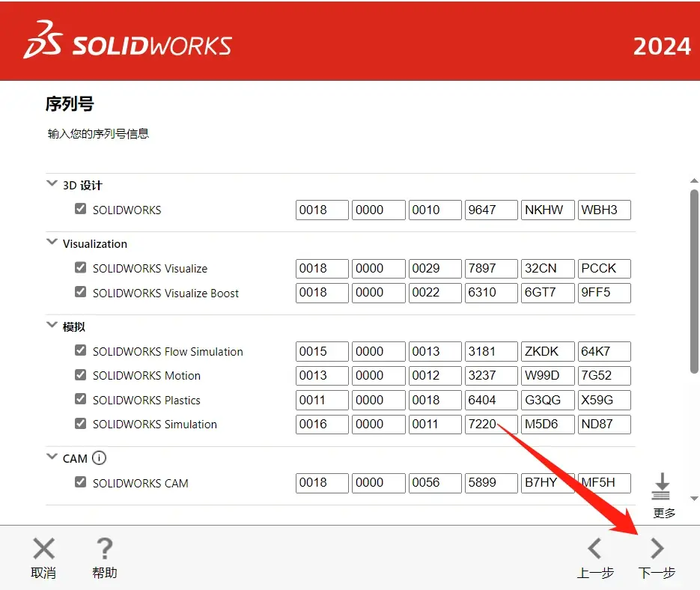Image resolution: width=700 pixels, height=590 pixels.
Task: Open Help with the question mark icon
Action: 105,549
